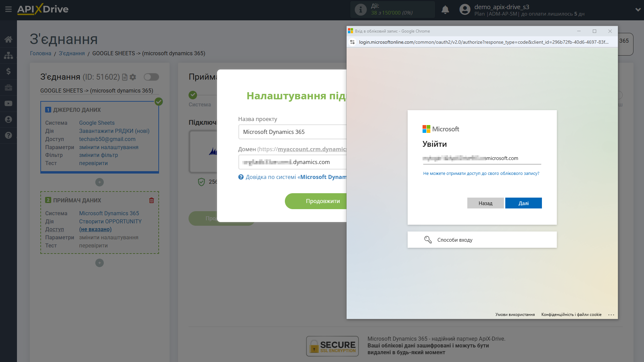Click the Домен input field
Screen dimensions: 644x362
point(292,162)
